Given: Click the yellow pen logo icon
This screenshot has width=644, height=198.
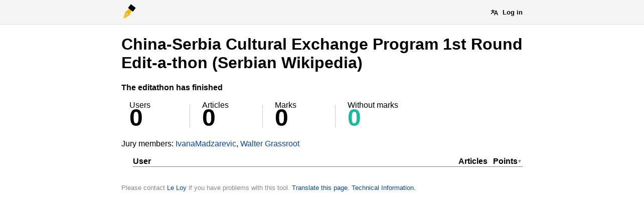Looking at the screenshot, I should (129, 12).
